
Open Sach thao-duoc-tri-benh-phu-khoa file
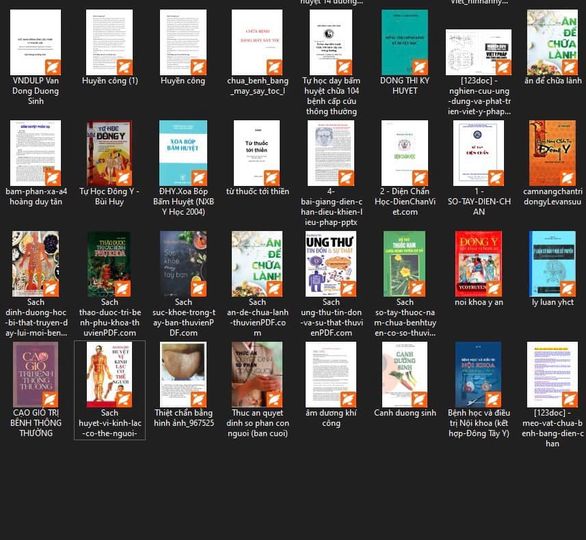pos(109,264)
